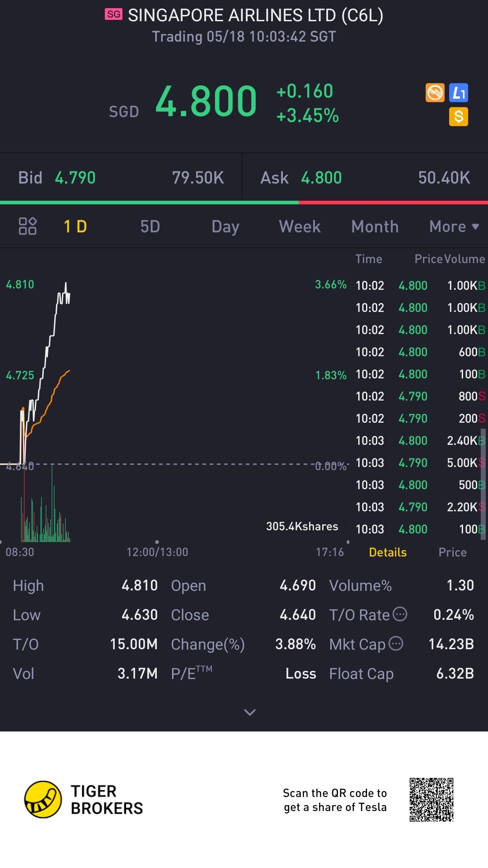Tap the 17:16 time axis label

pos(330,552)
